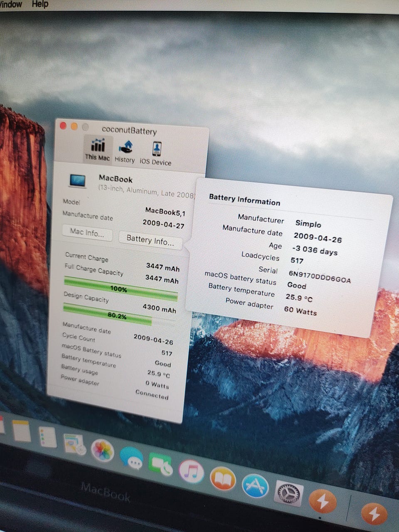This screenshot has height=532, width=399.
Task: Open iTunes from the dock
Action: [x=191, y=472]
